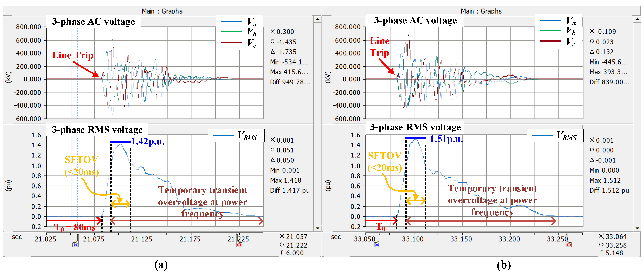Click the Max 1.512 readout in panel (b)
Screen dimensions: 644x275
(x=605, y=180)
